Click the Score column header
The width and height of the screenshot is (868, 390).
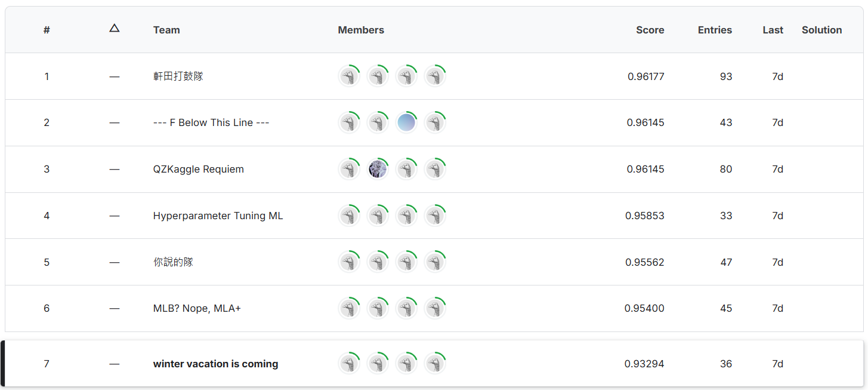coord(650,30)
